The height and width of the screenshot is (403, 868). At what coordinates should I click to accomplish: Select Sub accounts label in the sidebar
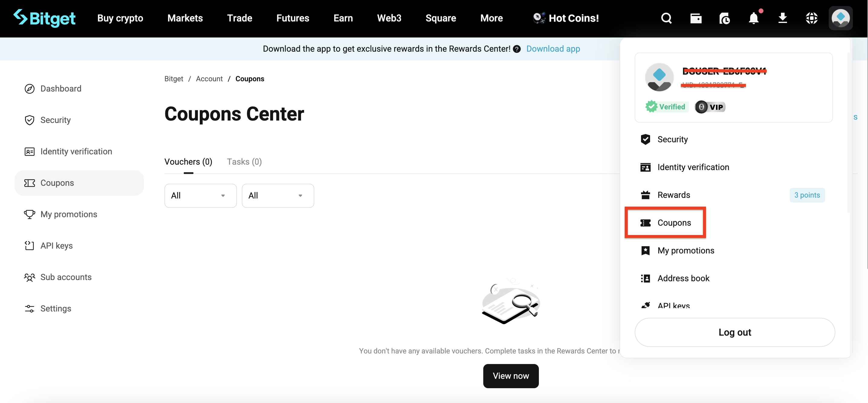coord(66,277)
